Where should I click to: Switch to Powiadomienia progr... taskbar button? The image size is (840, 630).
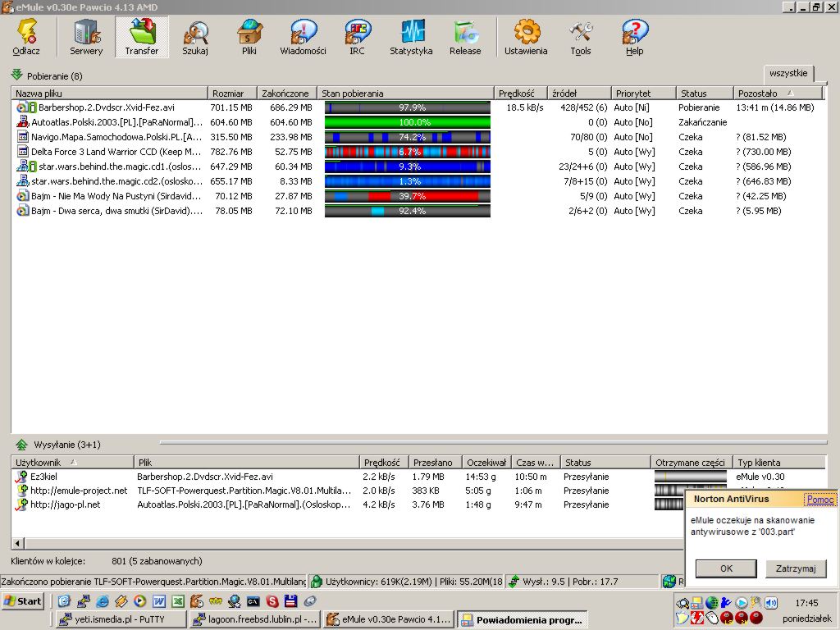tap(523, 620)
